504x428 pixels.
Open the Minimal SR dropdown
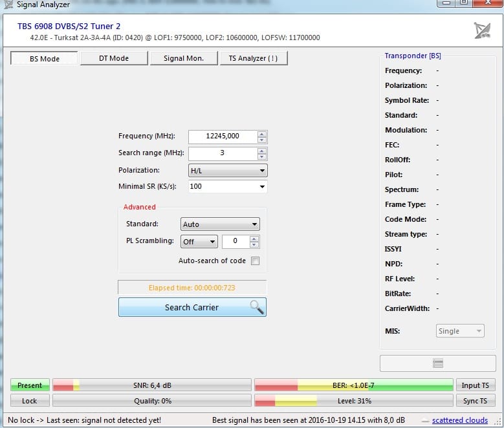[228, 186]
